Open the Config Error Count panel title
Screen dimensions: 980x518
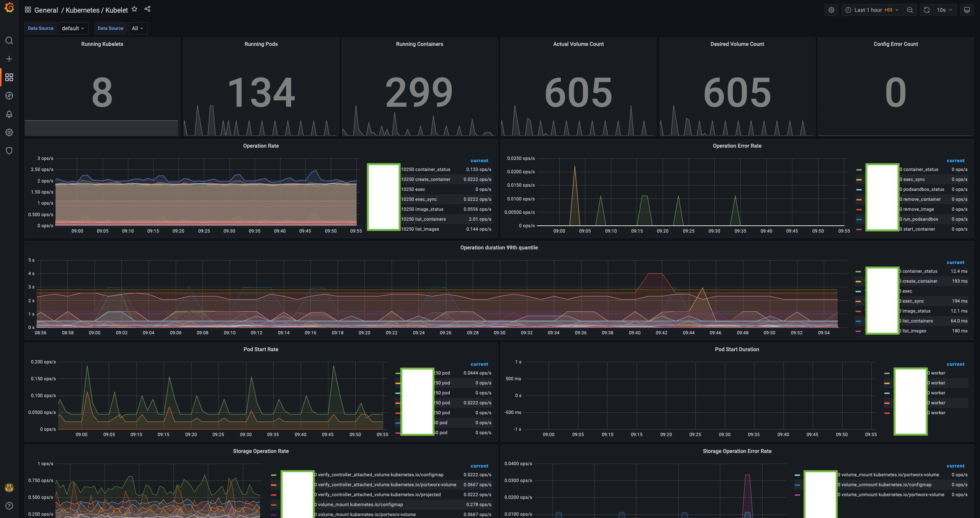[x=896, y=44]
